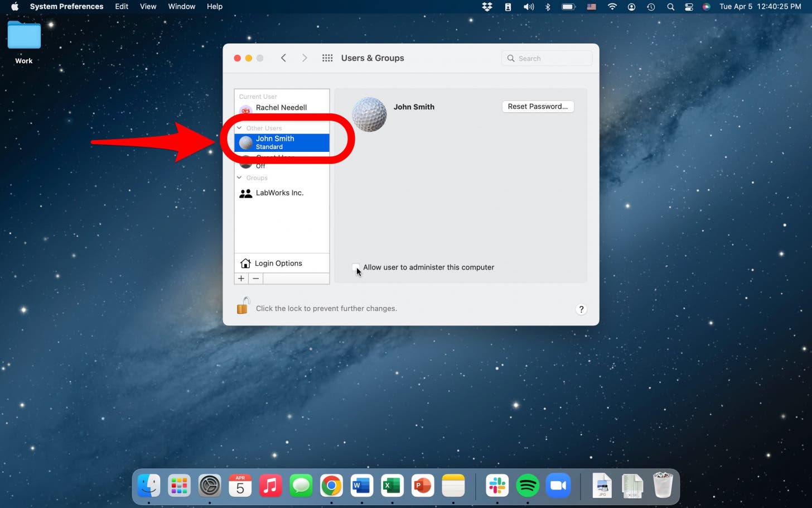The width and height of the screenshot is (812, 508).
Task: Select Rachel Needell current user
Action: click(x=282, y=108)
